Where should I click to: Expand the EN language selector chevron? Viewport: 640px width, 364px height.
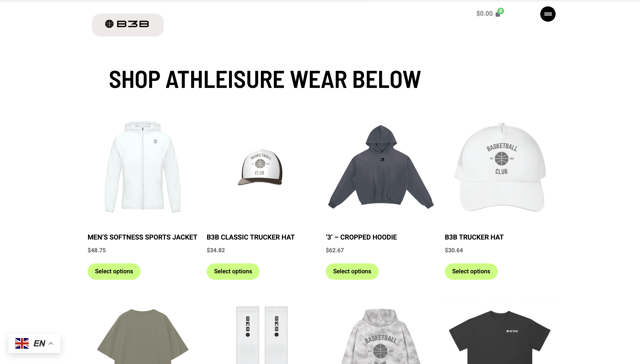pyautogui.click(x=51, y=343)
